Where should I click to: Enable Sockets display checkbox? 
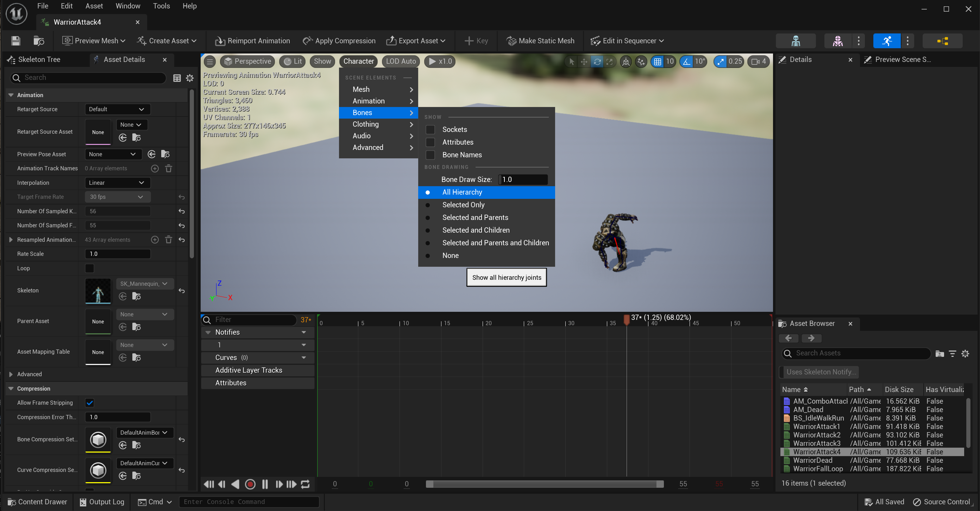tap(430, 130)
